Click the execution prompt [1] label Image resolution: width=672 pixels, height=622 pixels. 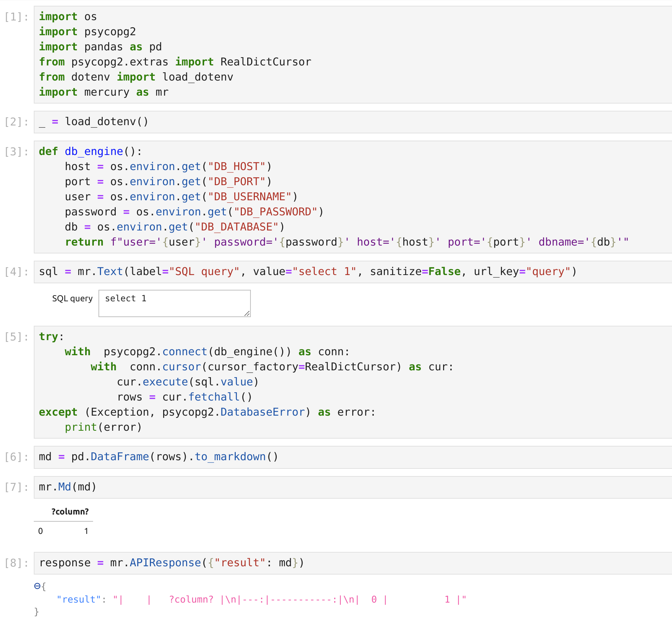pyautogui.click(x=15, y=16)
